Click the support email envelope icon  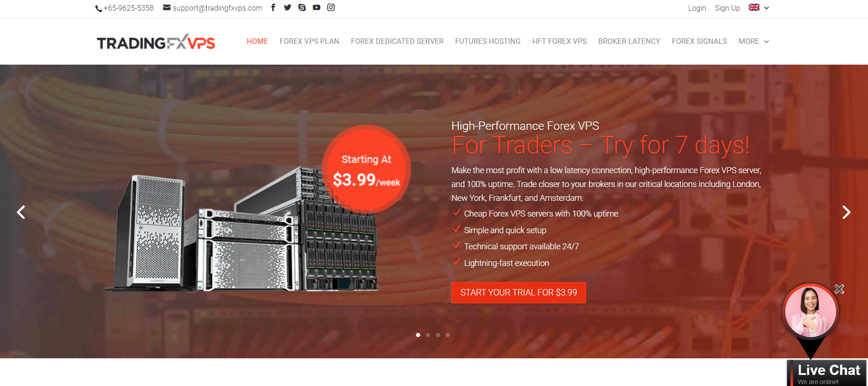167,8
